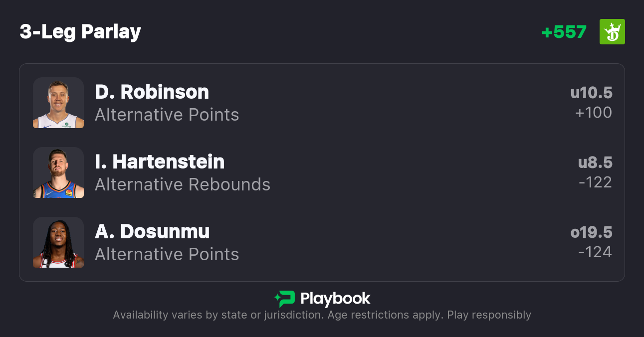The image size is (644, 337).
Task: Select the D. Robinson player name
Action: (x=152, y=92)
